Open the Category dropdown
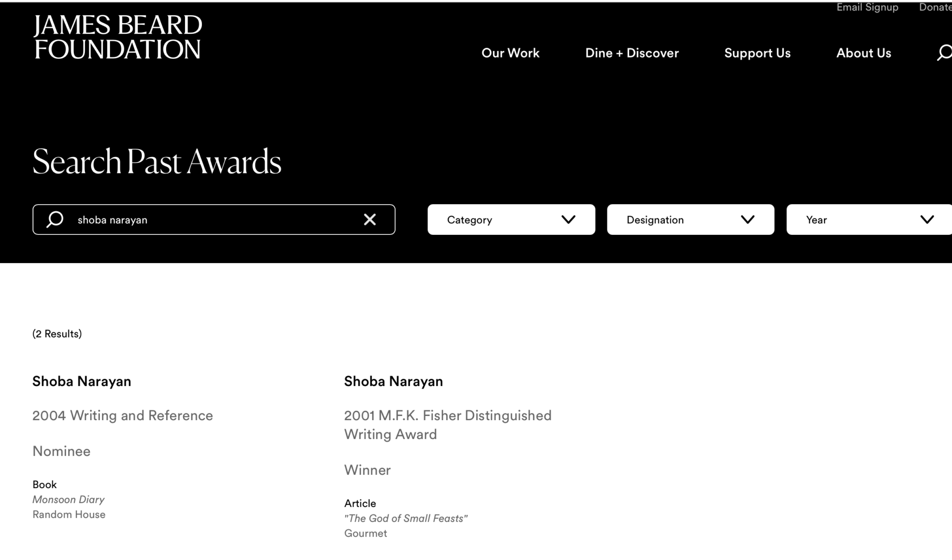The height and width of the screenshot is (560, 952). 511,220
